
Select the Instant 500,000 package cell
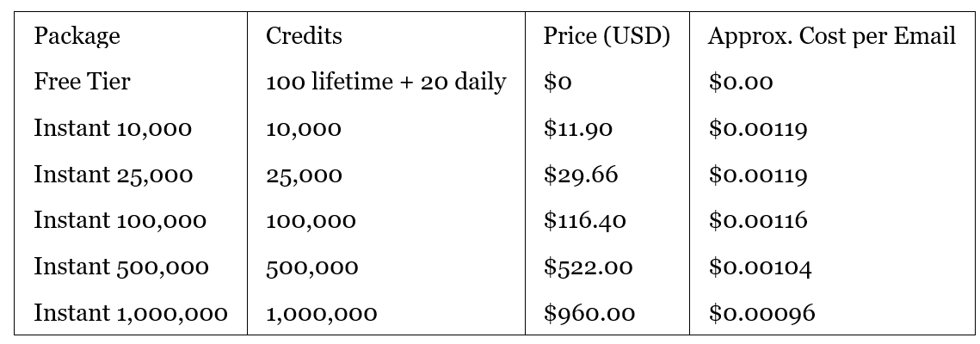[121, 267]
